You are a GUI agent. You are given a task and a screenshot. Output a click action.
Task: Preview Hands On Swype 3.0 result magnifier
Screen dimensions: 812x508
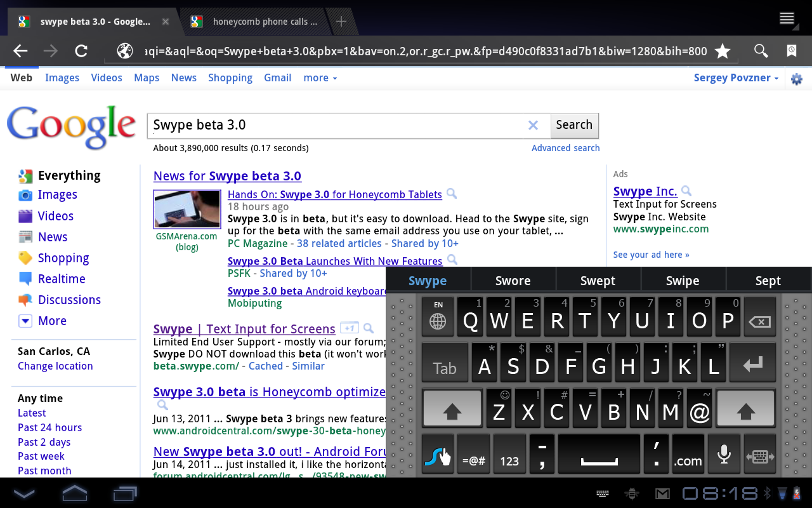[x=452, y=194]
